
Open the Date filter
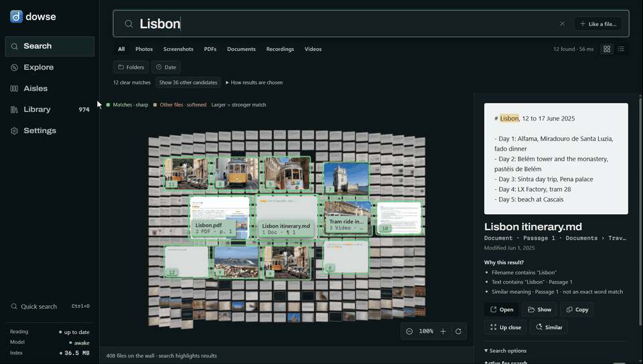(165, 67)
